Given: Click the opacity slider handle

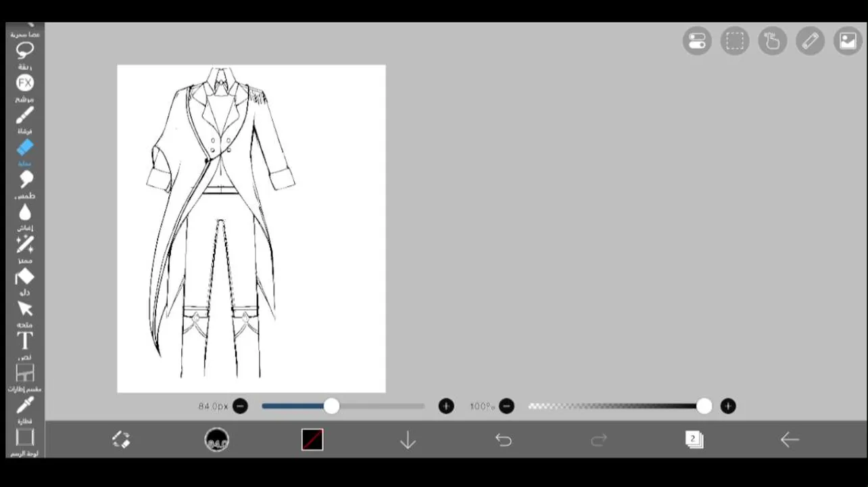Looking at the screenshot, I should tap(704, 406).
